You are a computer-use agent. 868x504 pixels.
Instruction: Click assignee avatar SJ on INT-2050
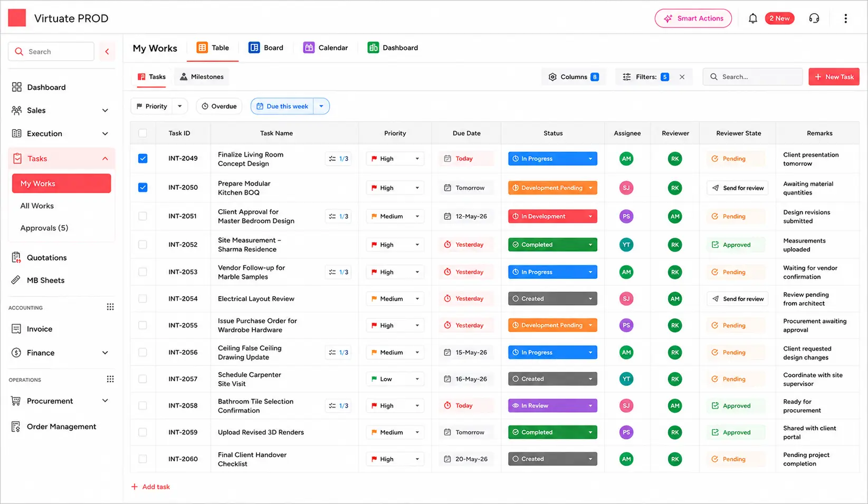pyautogui.click(x=626, y=188)
